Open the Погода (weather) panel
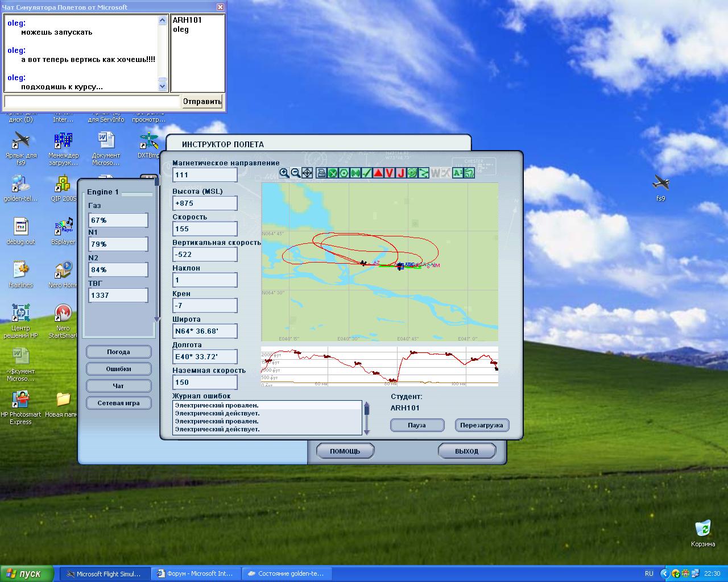Screen dimensions: 728x582 coord(118,352)
